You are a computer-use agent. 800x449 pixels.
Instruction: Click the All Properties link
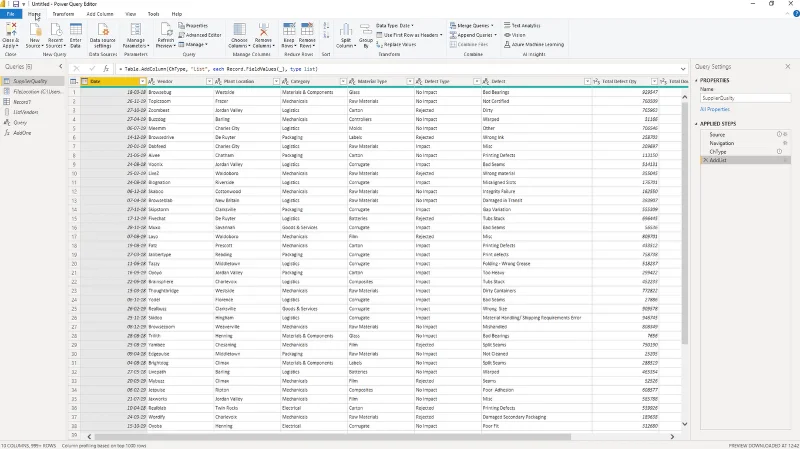715,109
